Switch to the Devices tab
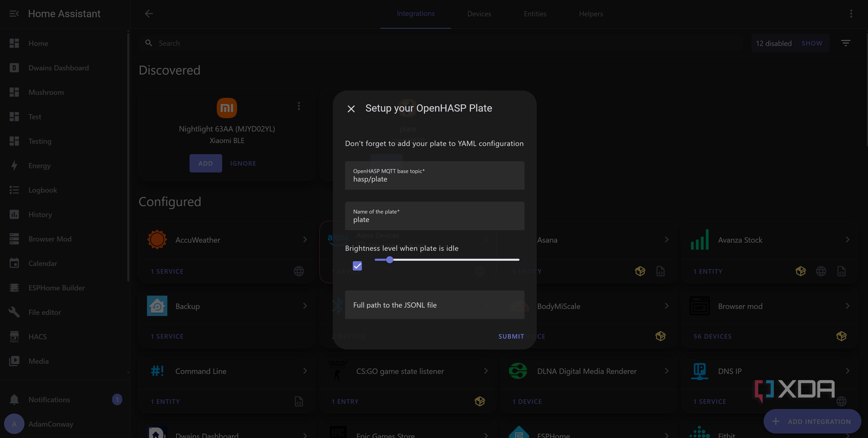Screen dimensions: 868x438 point(479,14)
